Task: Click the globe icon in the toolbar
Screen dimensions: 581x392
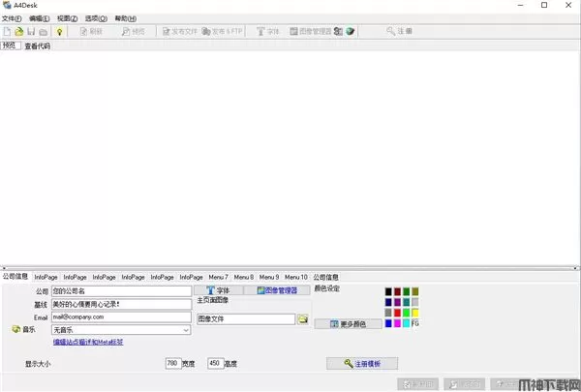Action: tap(351, 32)
